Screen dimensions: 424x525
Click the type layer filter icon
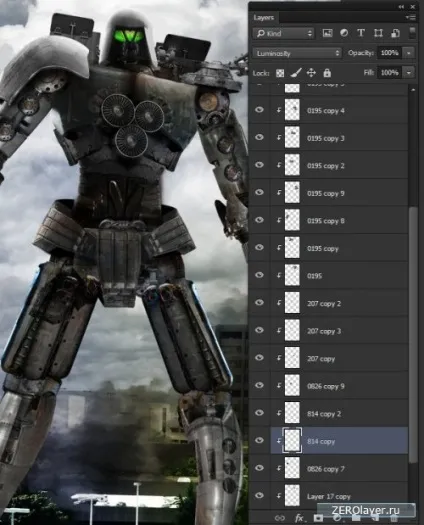click(361, 33)
